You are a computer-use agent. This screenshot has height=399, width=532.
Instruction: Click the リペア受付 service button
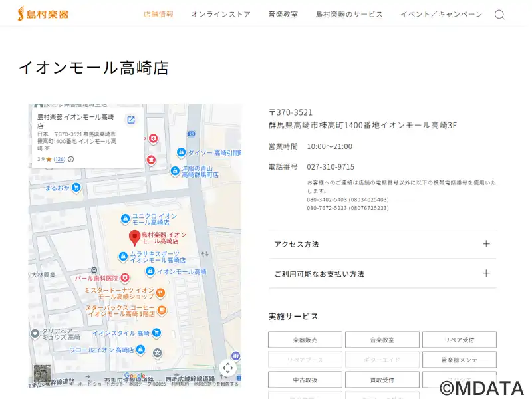[459, 340]
